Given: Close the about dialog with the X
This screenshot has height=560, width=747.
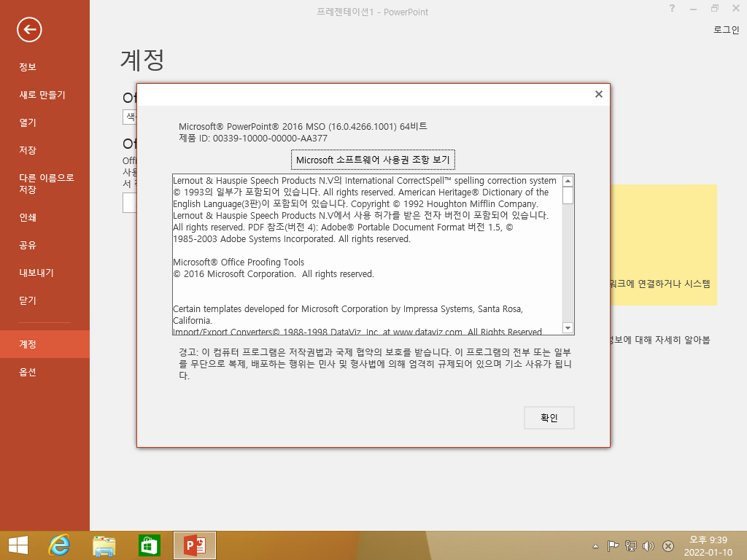Looking at the screenshot, I should [x=599, y=94].
